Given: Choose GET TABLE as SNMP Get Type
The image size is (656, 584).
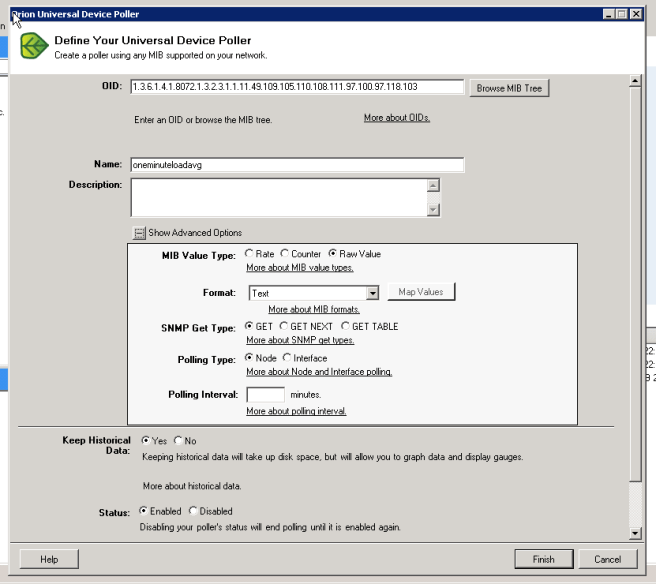Looking at the screenshot, I should (346, 326).
